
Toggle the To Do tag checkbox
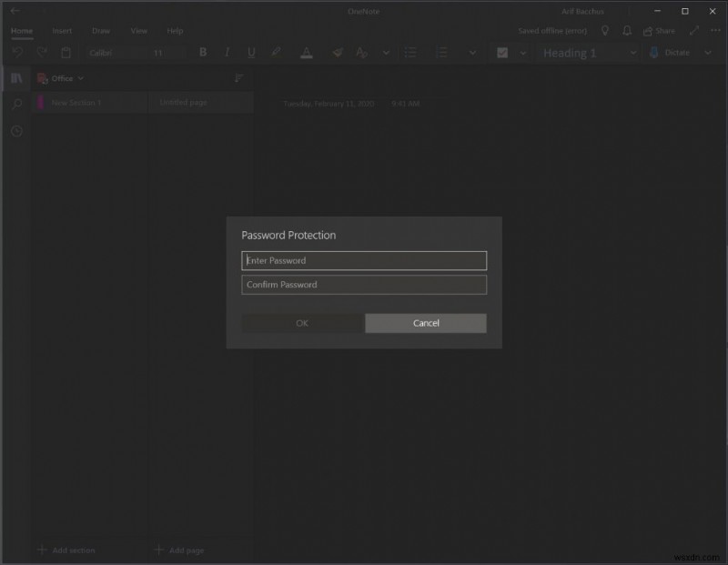[502, 53]
